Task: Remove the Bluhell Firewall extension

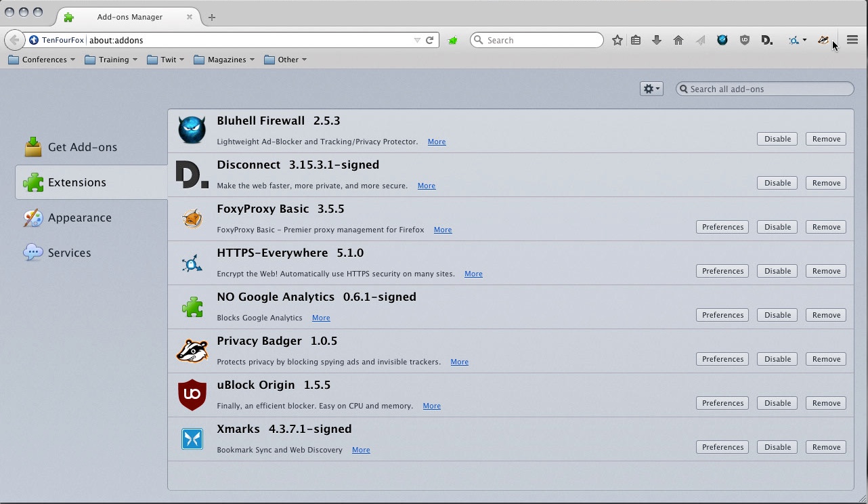Action: click(826, 139)
